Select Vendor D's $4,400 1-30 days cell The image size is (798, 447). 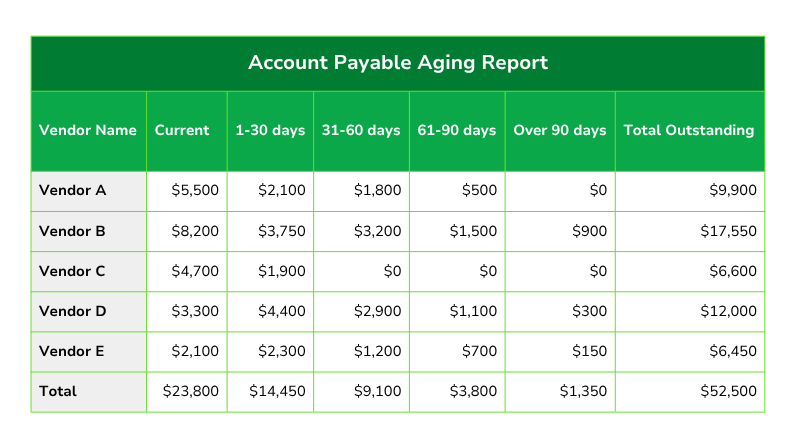coord(270,312)
